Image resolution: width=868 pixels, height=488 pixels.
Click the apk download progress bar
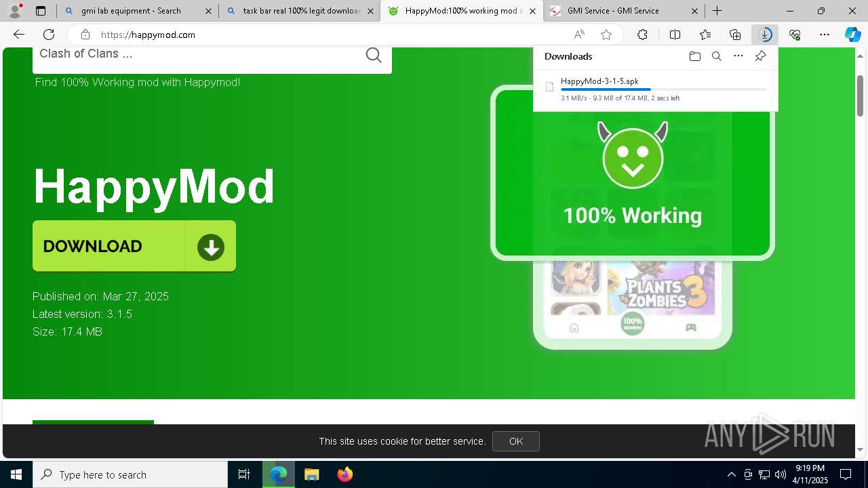664,89
